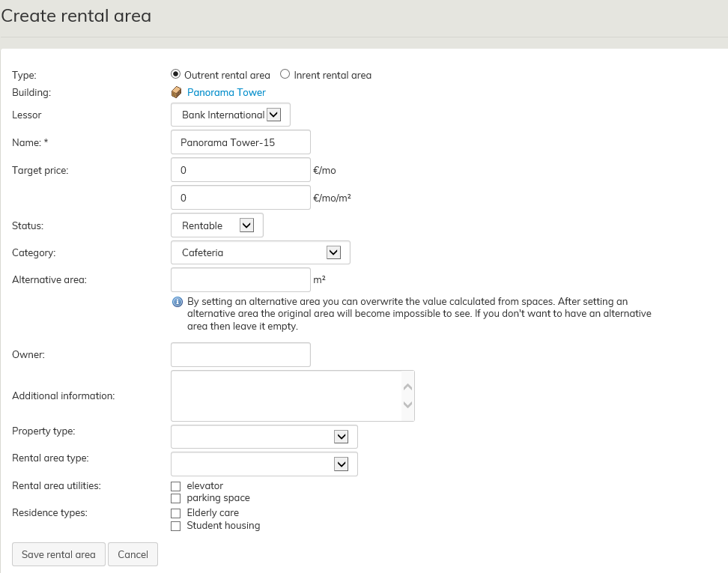This screenshot has width=728, height=573.
Task: Expand the Property type dropdown
Action: [264, 437]
